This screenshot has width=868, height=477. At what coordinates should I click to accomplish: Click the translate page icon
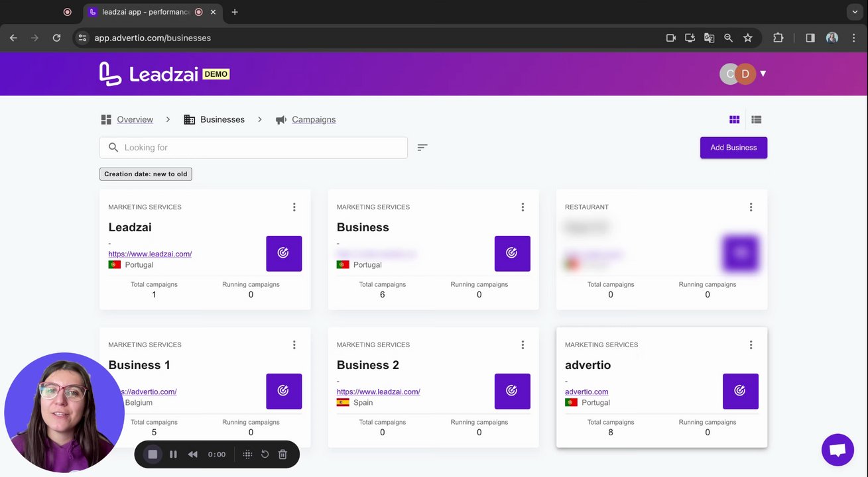pos(710,38)
